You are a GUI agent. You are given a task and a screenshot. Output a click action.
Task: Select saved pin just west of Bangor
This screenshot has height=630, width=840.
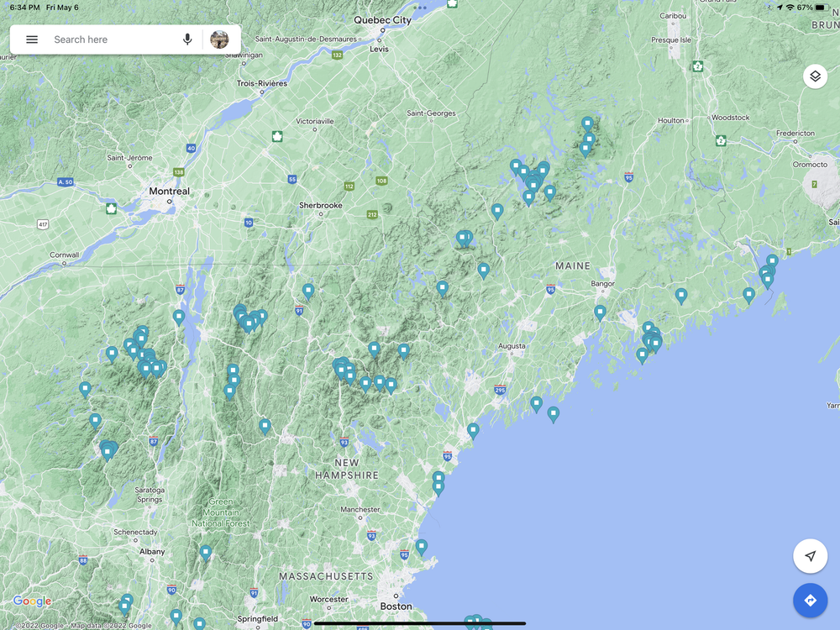coord(600,312)
